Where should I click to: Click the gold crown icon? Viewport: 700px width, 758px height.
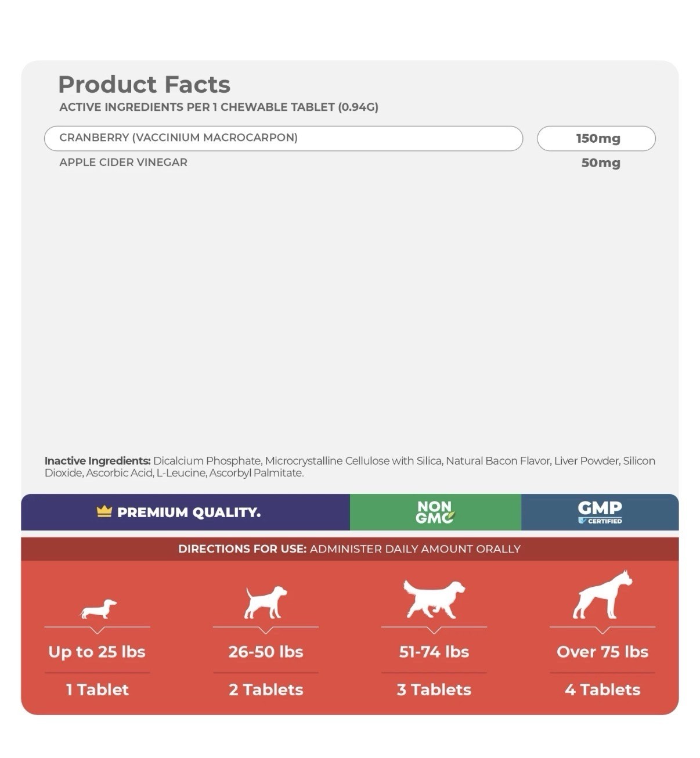click(104, 511)
